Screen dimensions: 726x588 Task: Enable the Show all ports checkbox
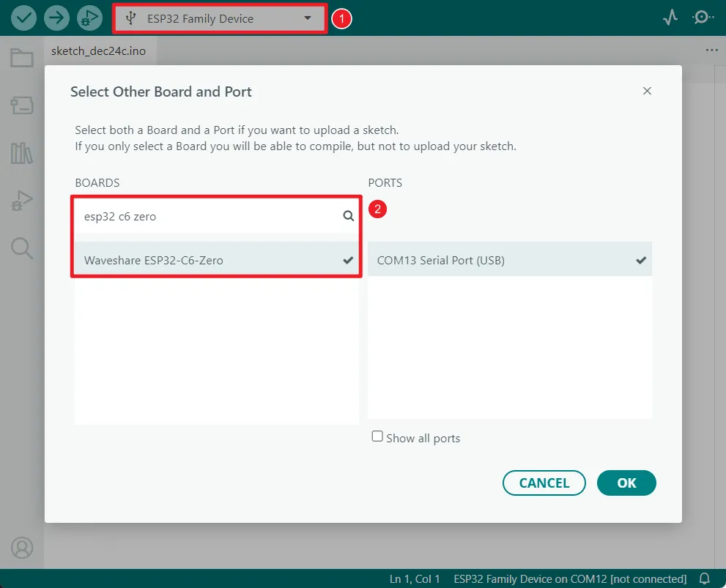tap(377, 436)
